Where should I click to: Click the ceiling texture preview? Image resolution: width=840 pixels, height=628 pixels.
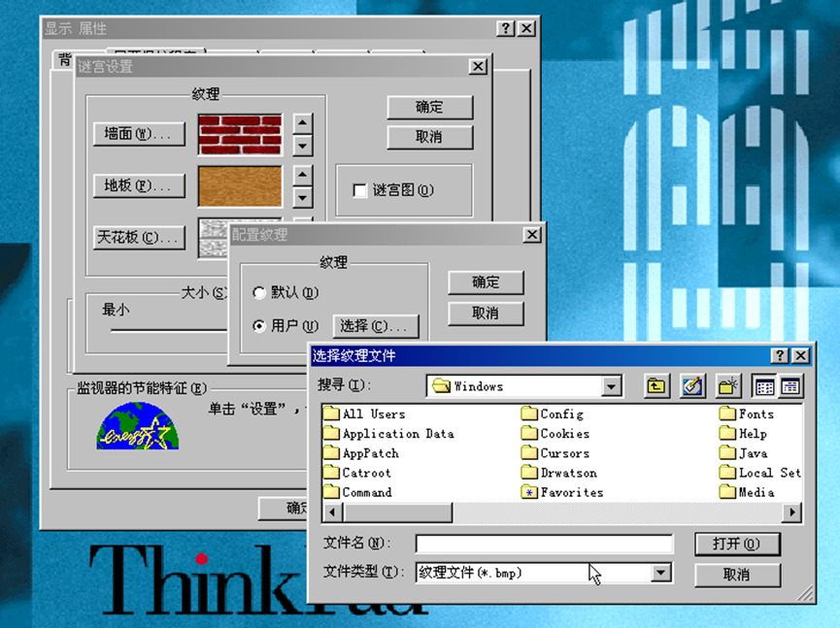215,238
